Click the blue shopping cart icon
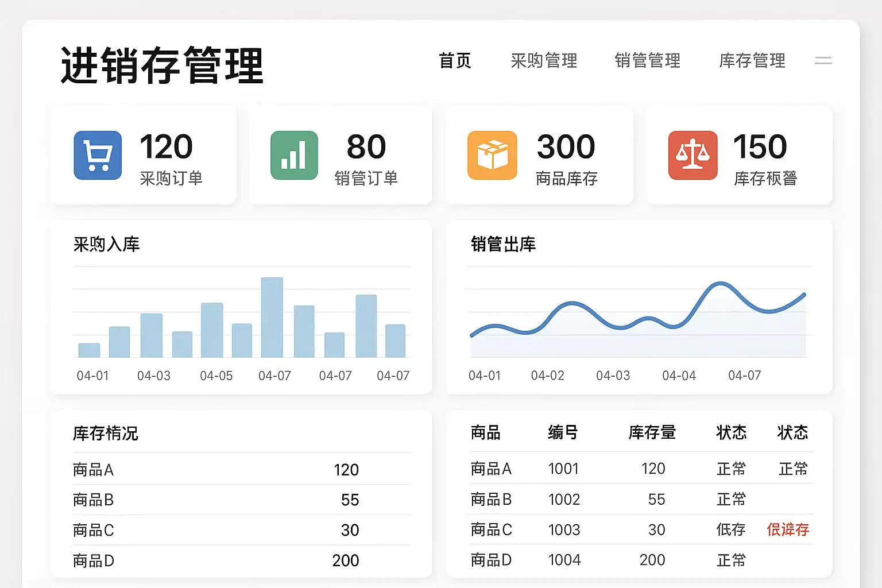882x588 pixels. (98, 155)
